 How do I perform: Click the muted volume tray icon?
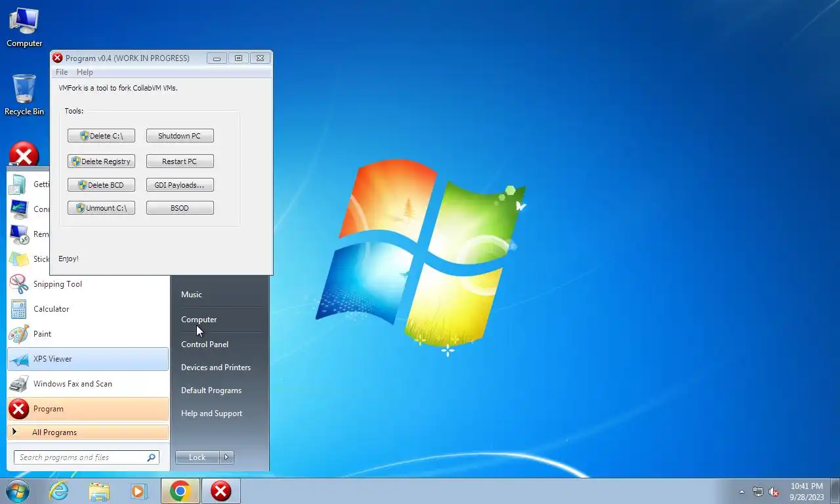(774, 492)
